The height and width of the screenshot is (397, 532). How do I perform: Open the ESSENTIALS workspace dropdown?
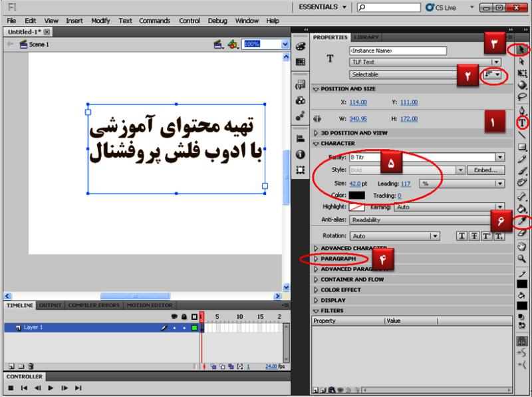pos(323,7)
